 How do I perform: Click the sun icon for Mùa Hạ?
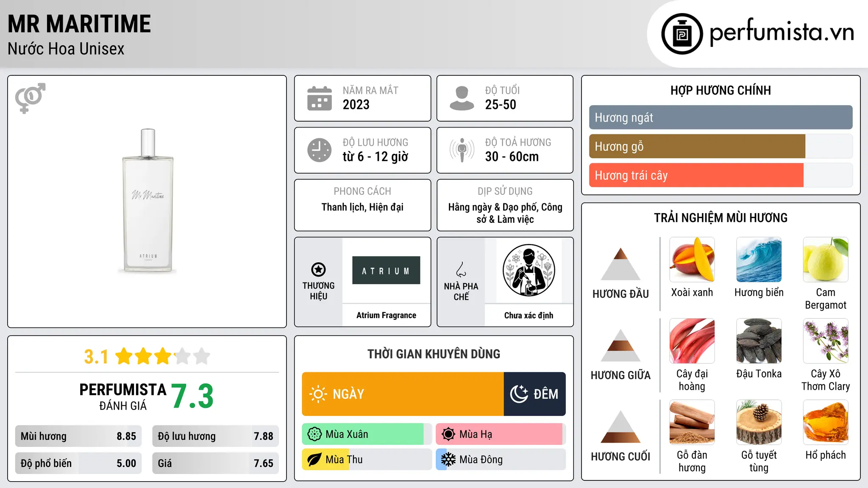pyautogui.click(x=448, y=434)
